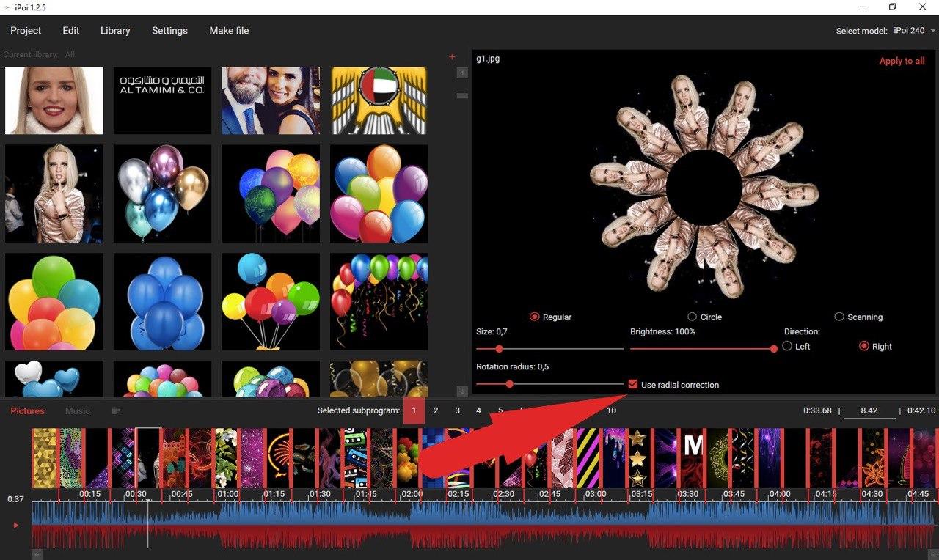This screenshot has height=560, width=939.
Task: Click the gold stars timeline clip
Action: (x=638, y=458)
